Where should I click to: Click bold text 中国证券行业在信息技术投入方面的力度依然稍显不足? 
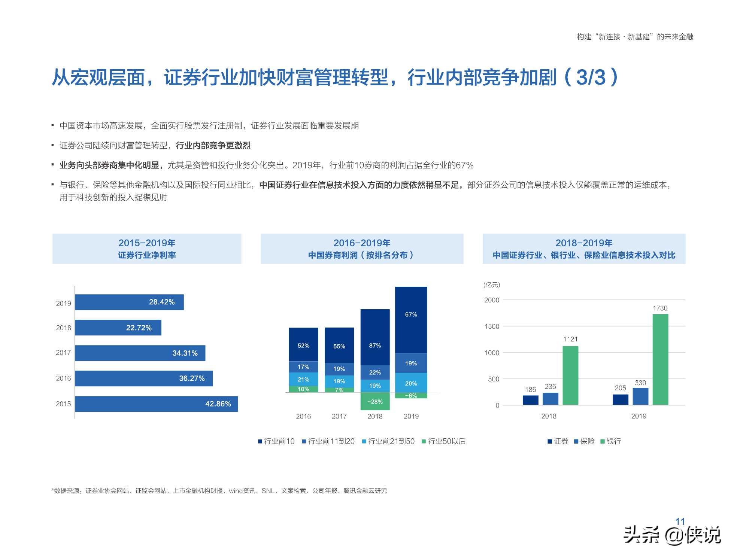click(361, 185)
